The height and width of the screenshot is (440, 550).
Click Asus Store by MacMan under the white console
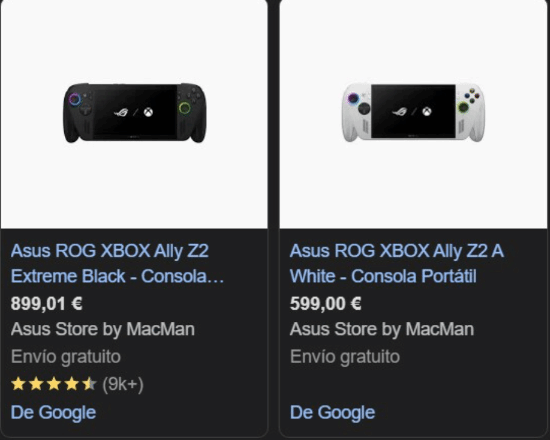(x=382, y=329)
